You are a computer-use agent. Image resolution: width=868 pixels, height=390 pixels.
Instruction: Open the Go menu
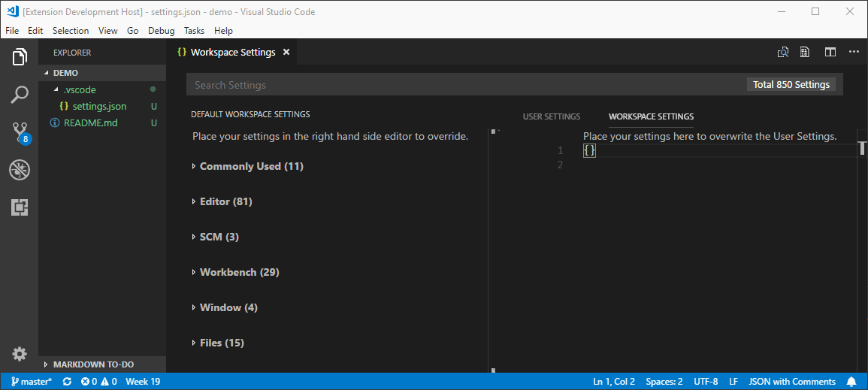coord(133,30)
